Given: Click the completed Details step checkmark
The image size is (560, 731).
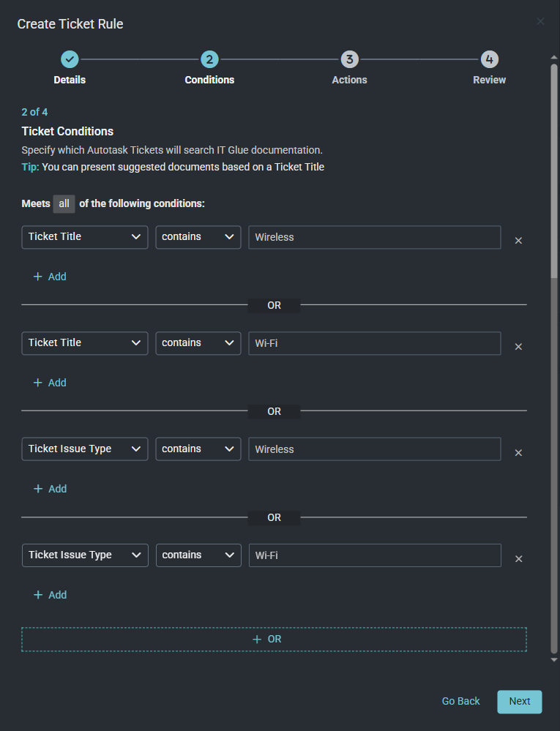Looking at the screenshot, I should coord(70,60).
